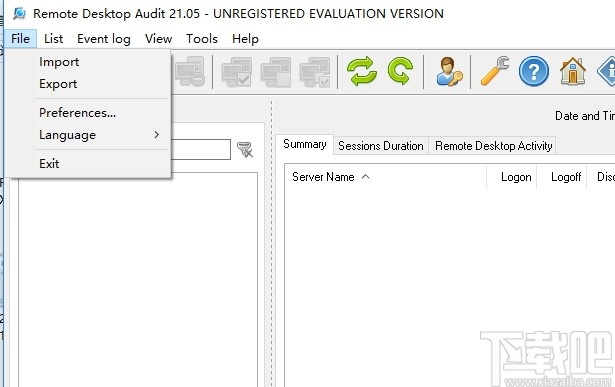Click the Remote Desktop Audit title bar icon

(x=19, y=13)
